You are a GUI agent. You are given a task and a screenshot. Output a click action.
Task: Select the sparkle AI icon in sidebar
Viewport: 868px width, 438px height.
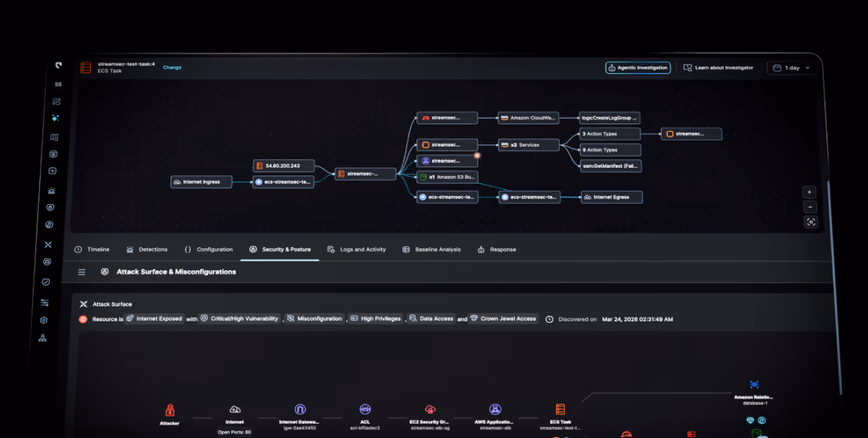55,119
